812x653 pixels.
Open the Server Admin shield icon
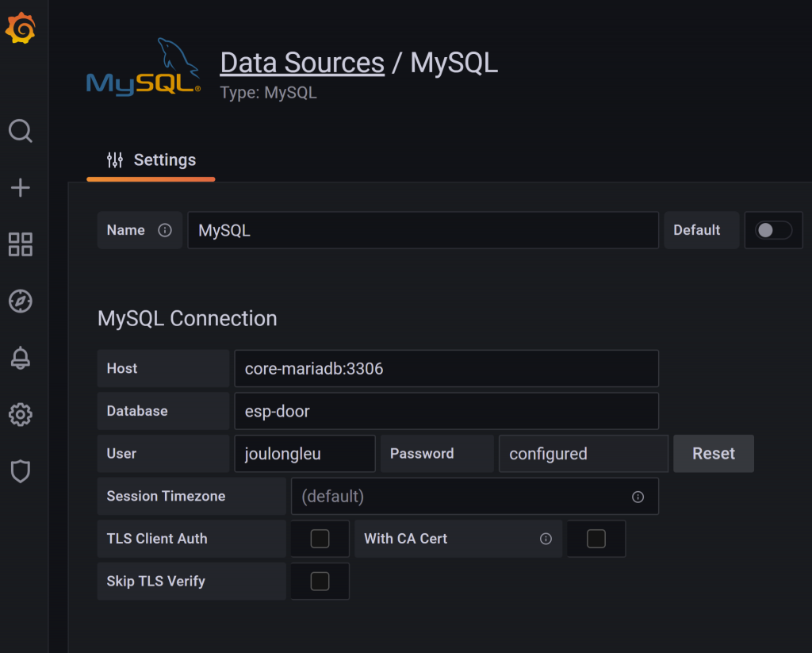pyautogui.click(x=21, y=471)
